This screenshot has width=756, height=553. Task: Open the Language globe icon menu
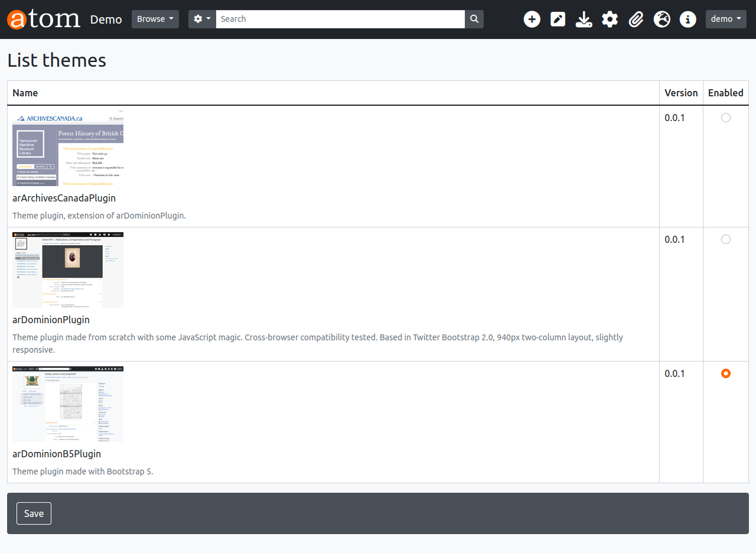click(661, 19)
